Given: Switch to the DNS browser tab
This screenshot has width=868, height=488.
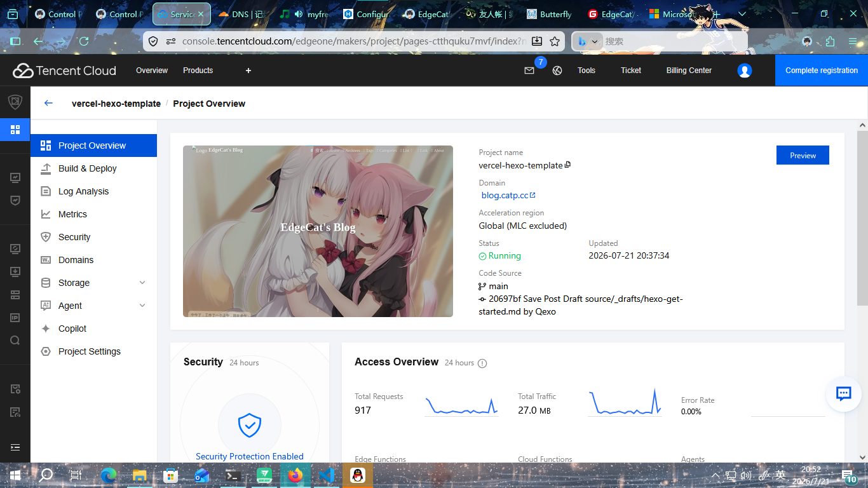Looking at the screenshot, I should point(241,14).
